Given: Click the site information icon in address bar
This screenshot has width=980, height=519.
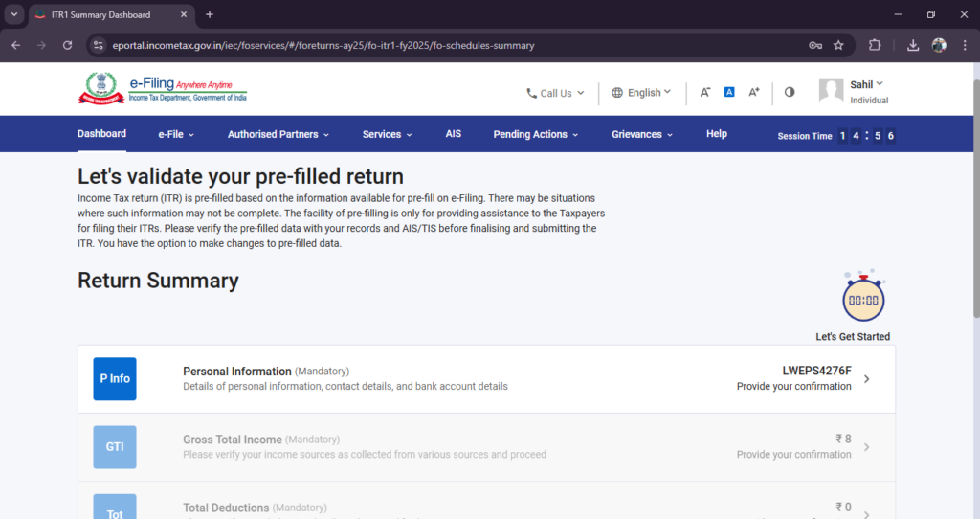Looking at the screenshot, I should [99, 45].
